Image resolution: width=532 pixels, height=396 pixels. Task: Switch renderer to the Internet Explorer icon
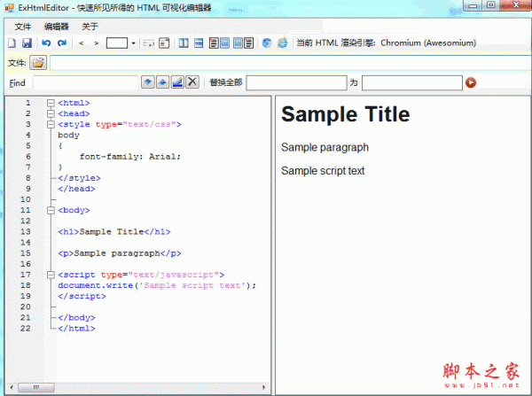click(x=282, y=43)
